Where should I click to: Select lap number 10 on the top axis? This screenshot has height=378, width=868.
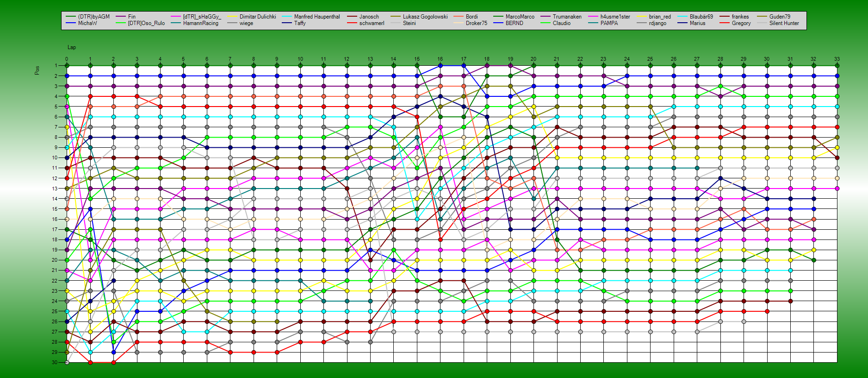click(300, 59)
